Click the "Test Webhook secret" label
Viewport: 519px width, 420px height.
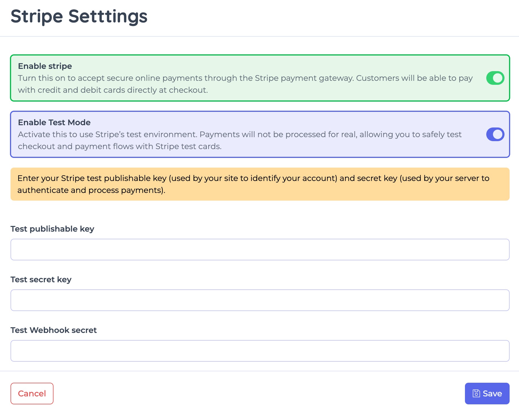tap(53, 330)
